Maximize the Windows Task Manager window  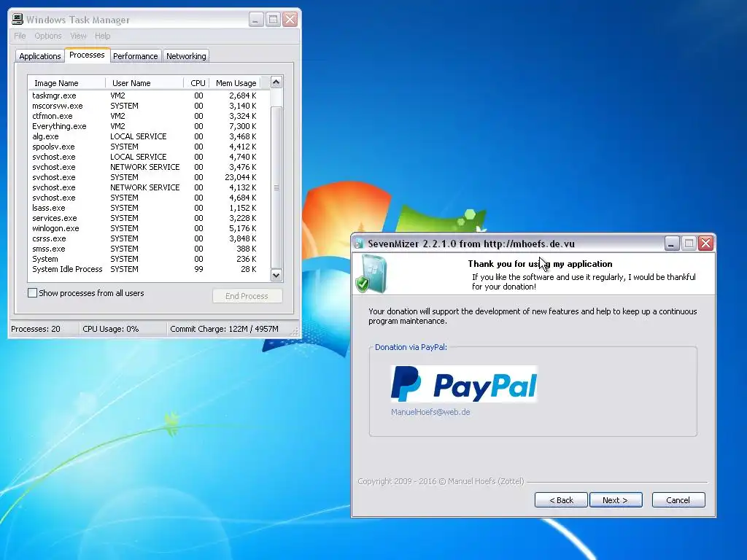[x=273, y=20]
